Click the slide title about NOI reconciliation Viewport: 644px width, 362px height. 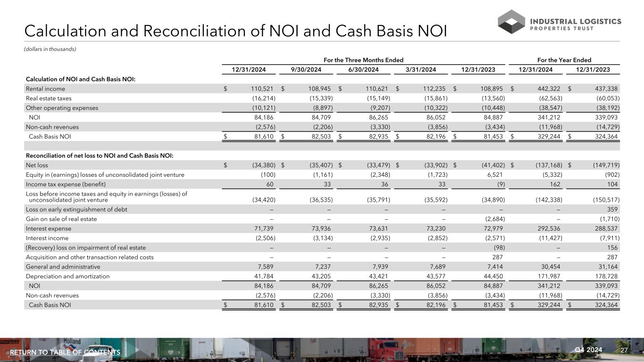[235, 31]
